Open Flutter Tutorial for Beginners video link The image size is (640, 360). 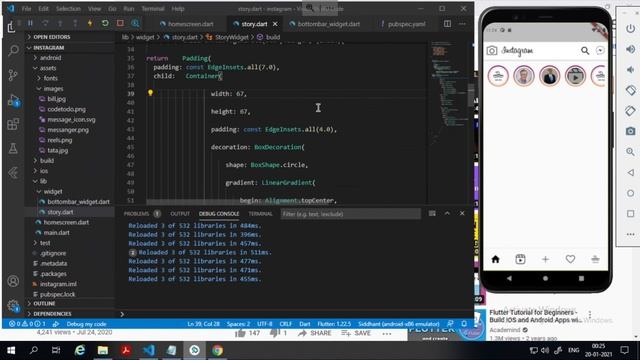tap(535, 316)
